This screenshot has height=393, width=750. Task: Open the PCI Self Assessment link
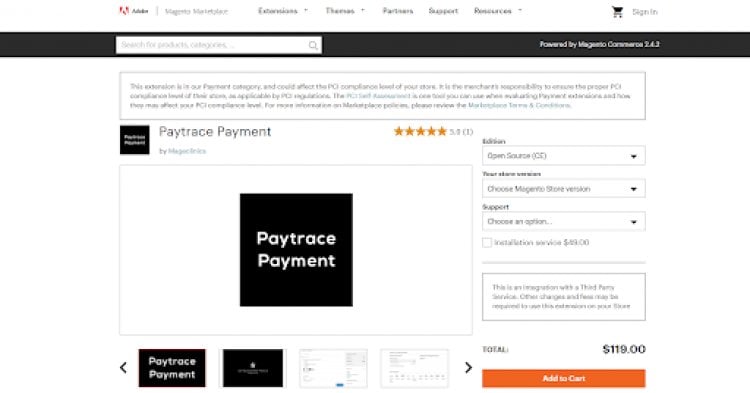[x=378, y=96]
